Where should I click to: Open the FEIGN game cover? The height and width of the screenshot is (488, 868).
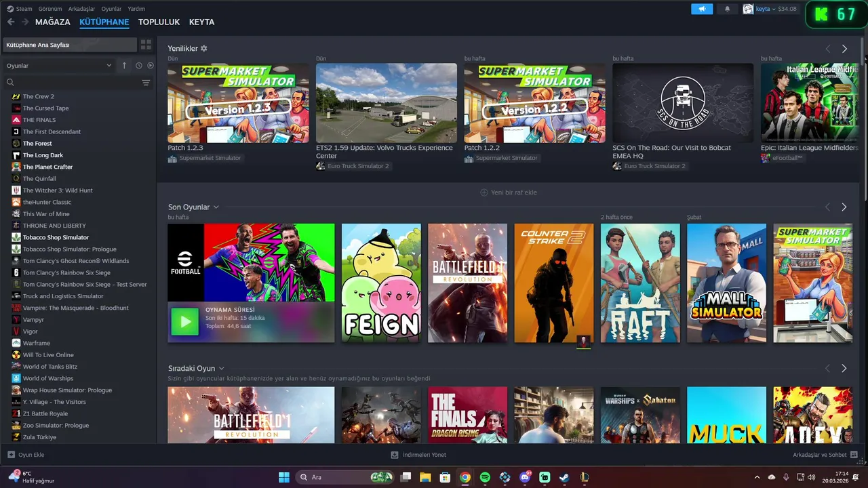click(381, 283)
